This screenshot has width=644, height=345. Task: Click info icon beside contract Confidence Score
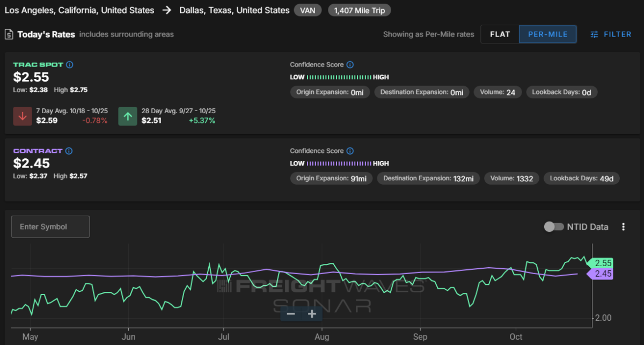(350, 151)
